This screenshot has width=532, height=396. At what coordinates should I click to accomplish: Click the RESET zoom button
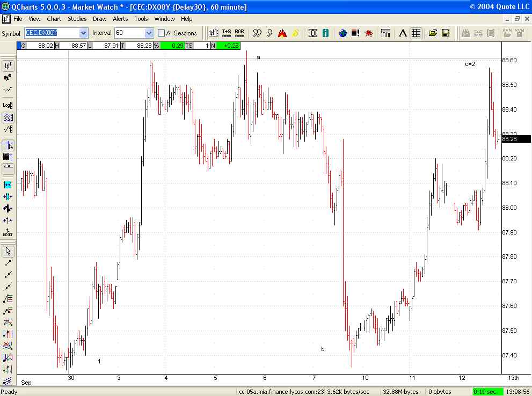8,232
